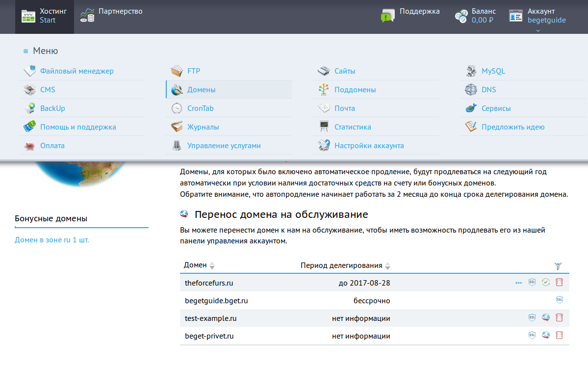Click the Хостинг Start header tab
The height and width of the screenshot is (368, 588).
point(44,16)
